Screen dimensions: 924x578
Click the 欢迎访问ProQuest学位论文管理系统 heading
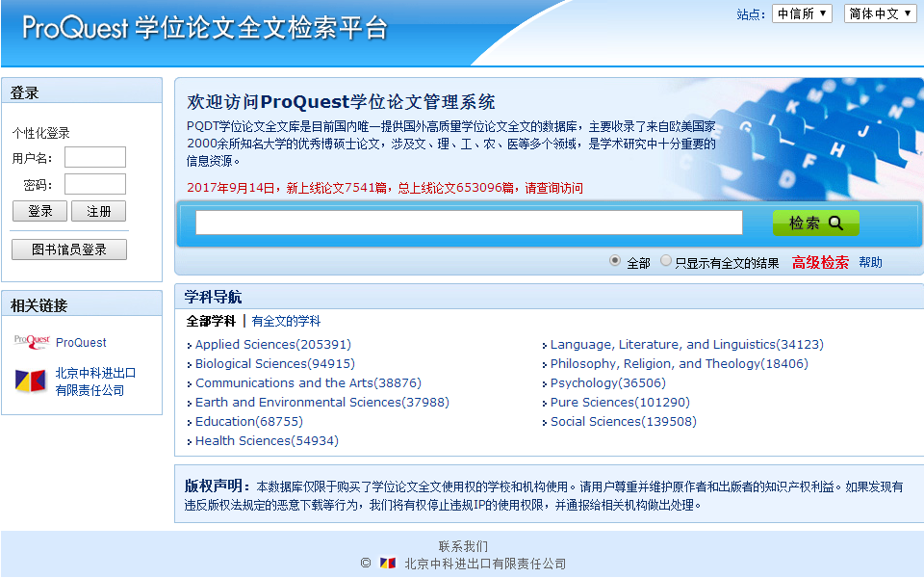[341, 102]
